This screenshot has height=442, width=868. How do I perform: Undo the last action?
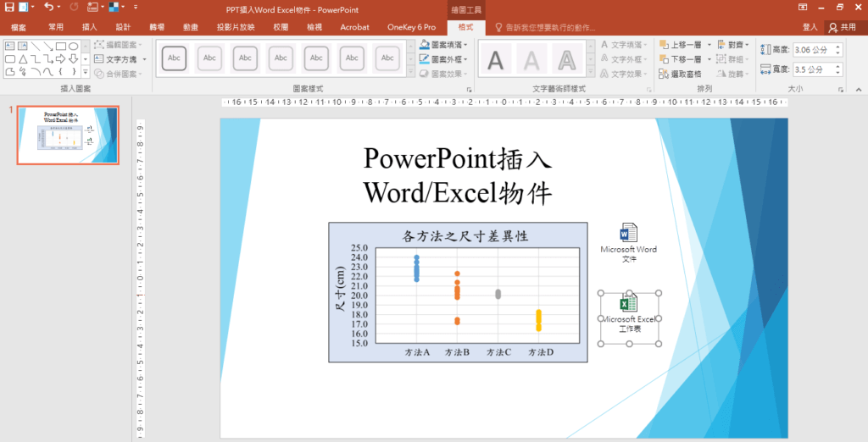coord(48,8)
